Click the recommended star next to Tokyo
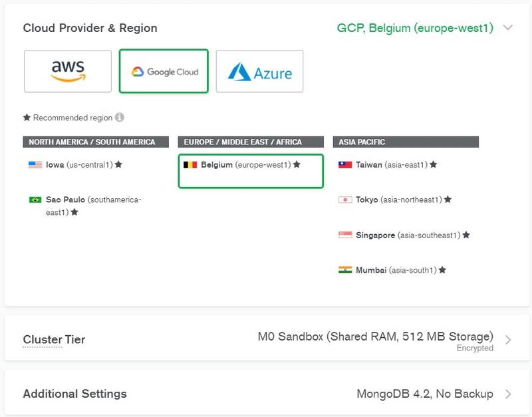Screen dimensions: 532x417 click(448, 199)
